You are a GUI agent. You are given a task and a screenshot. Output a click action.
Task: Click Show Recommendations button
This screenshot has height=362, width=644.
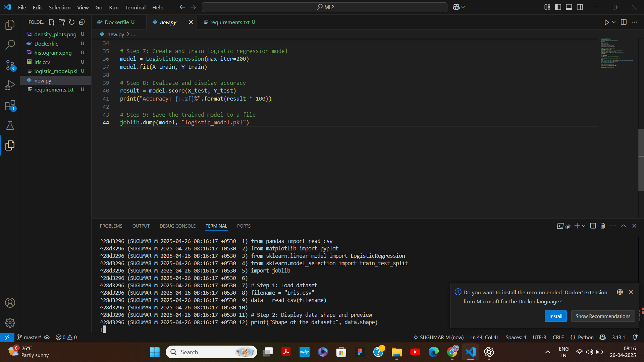tap(603, 316)
